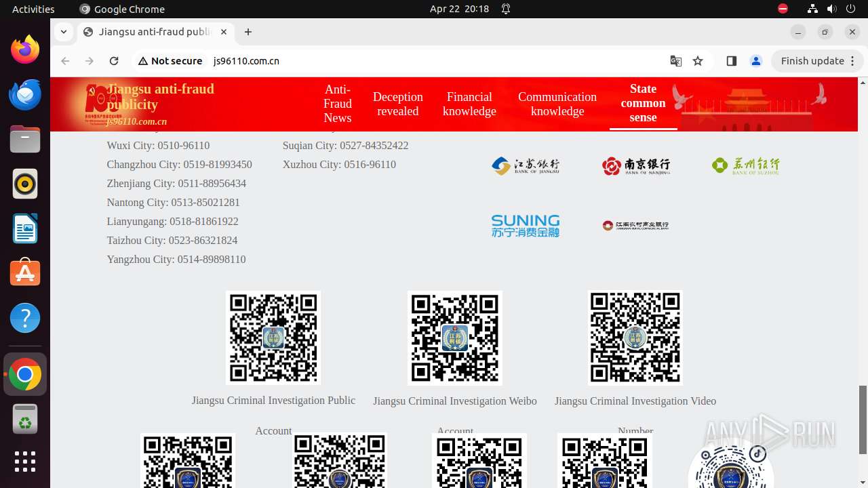Click the Not secure site info badge
This screenshot has height=488, width=868.
tap(170, 61)
